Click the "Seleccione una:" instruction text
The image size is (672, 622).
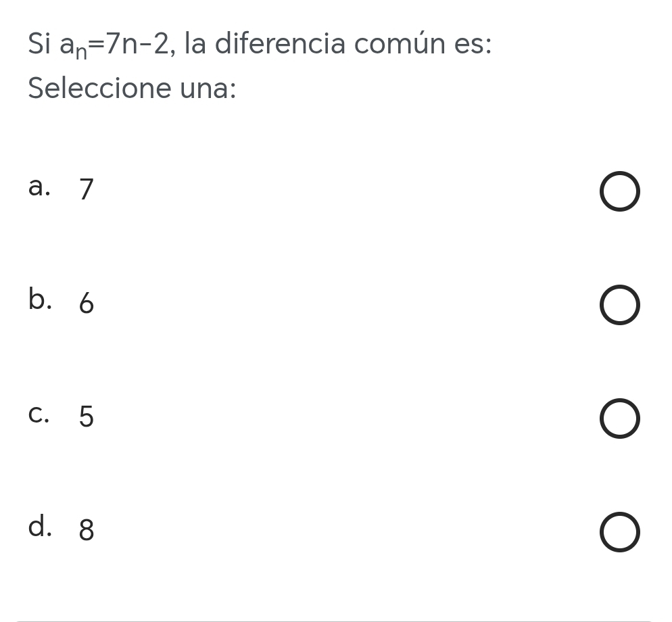133,89
